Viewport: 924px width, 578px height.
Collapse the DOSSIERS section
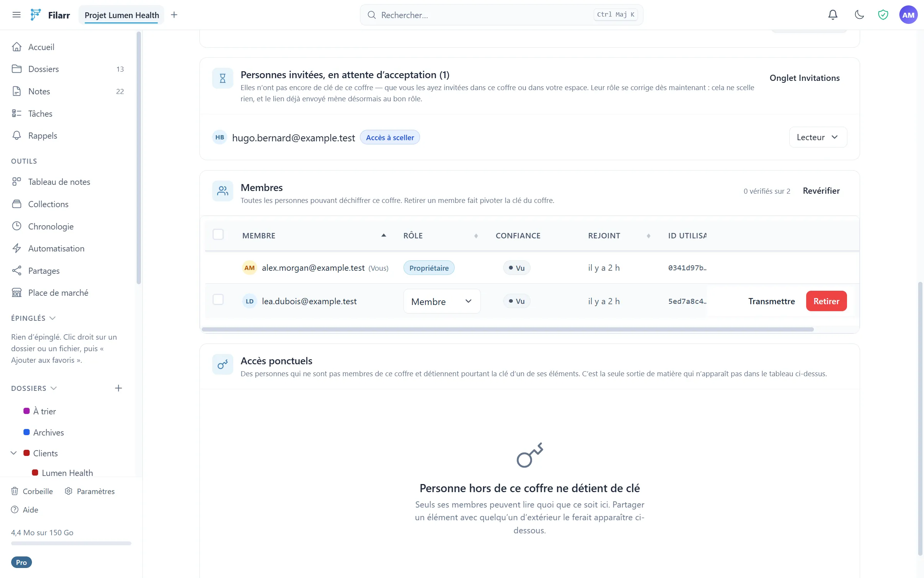(34, 388)
